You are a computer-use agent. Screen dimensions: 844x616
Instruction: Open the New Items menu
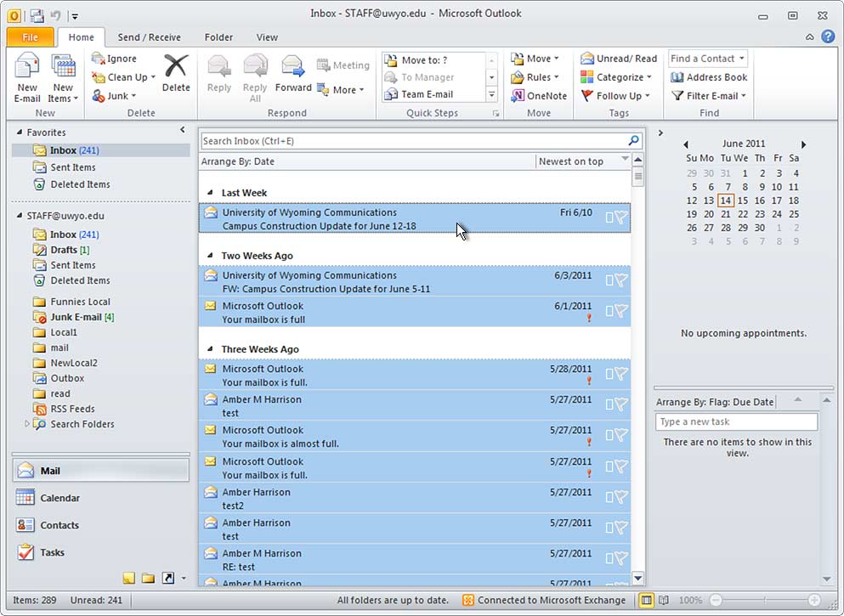point(63,77)
